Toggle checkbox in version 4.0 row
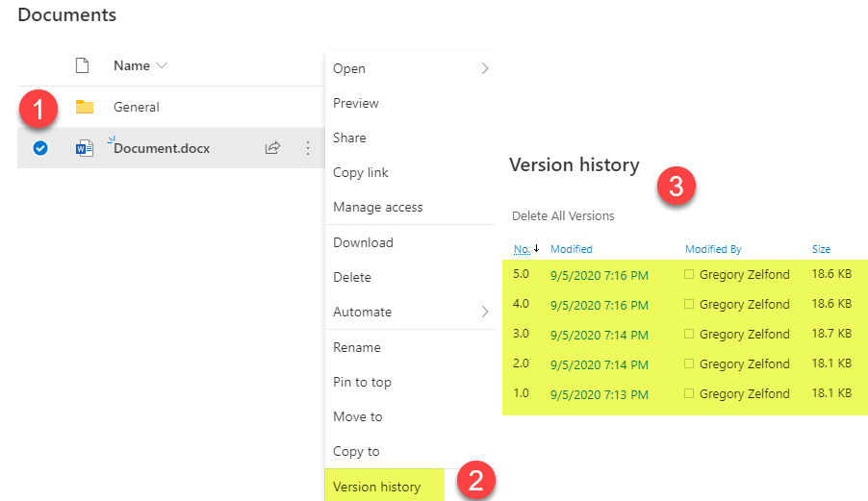The image size is (868, 501). tap(689, 304)
